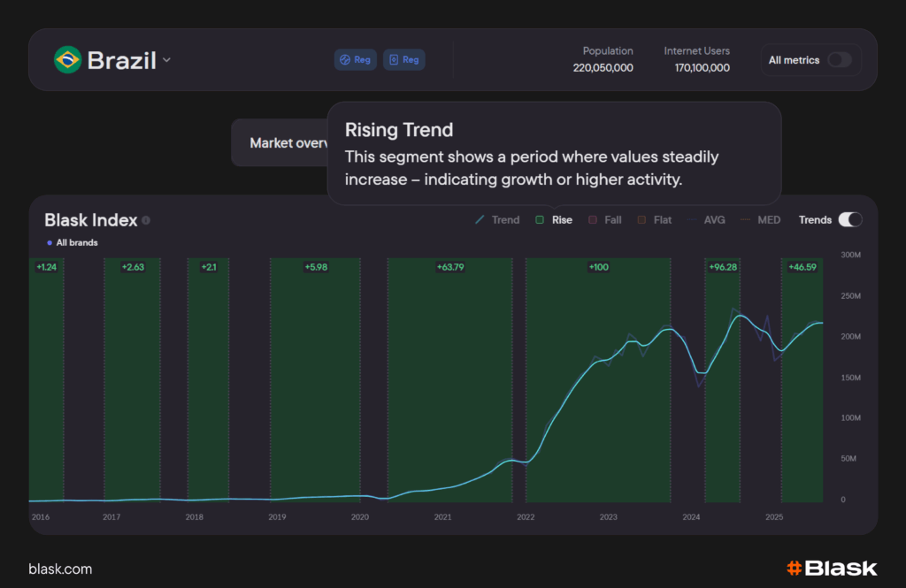The width and height of the screenshot is (906, 588).
Task: Open the Brazil country dropdown
Action: 166,60
